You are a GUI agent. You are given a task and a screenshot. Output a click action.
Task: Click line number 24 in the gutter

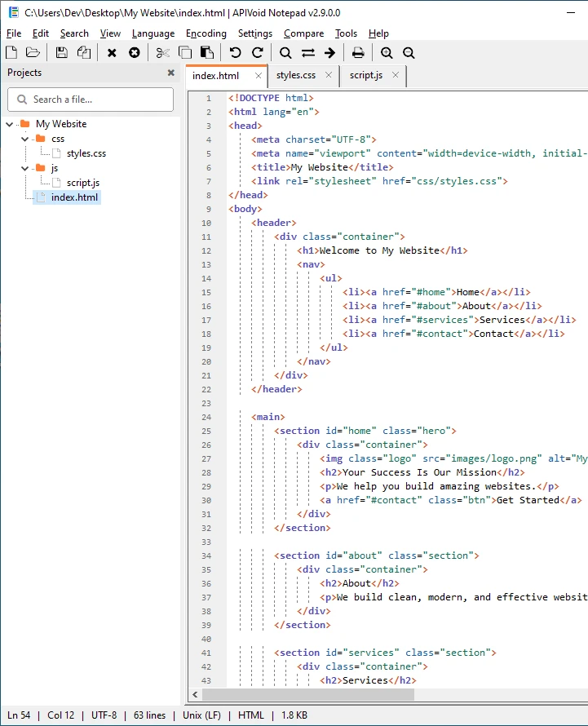coord(206,417)
